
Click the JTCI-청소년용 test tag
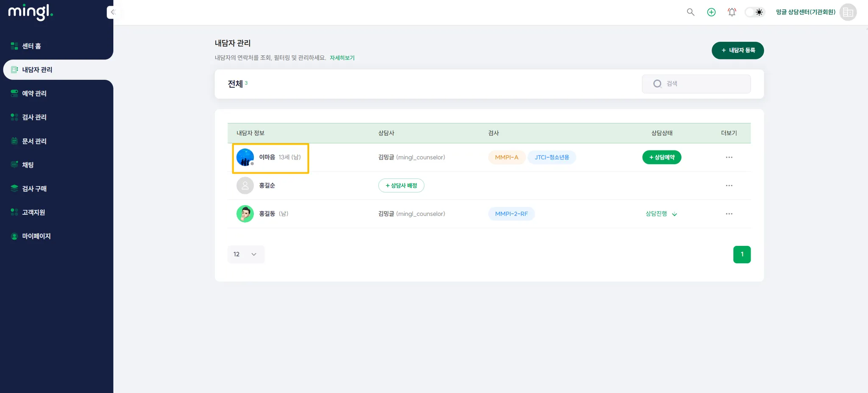click(x=552, y=157)
